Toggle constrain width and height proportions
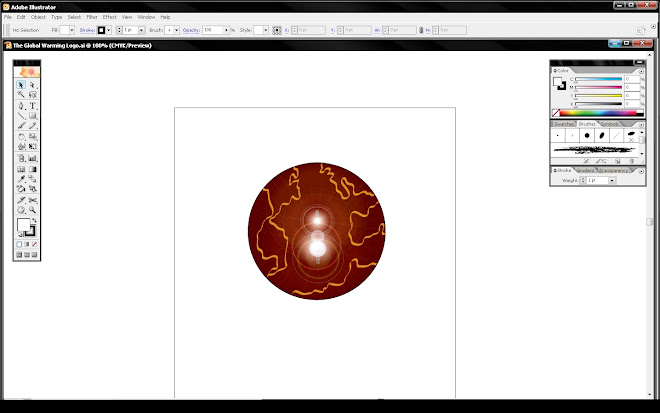The height and width of the screenshot is (413, 660). (x=420, y=30)
